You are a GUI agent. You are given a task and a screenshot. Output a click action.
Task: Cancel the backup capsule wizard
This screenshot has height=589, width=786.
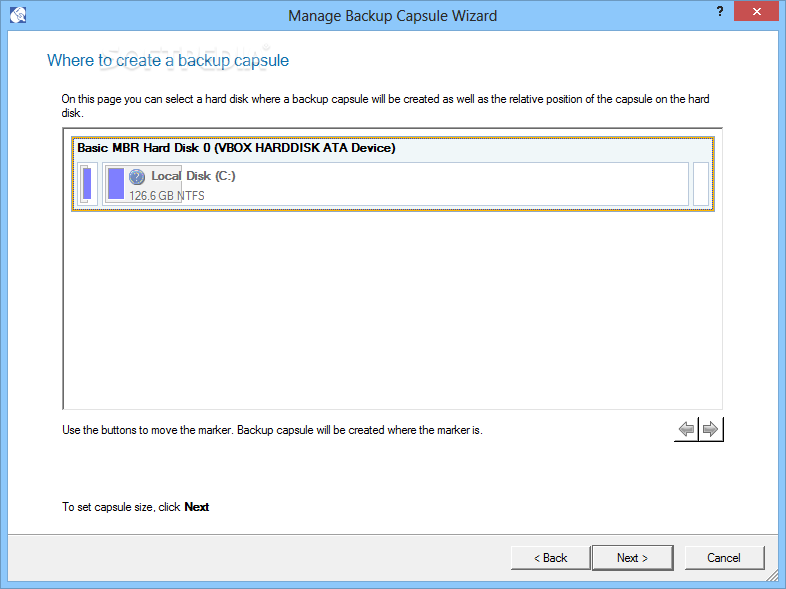point(723,558)
